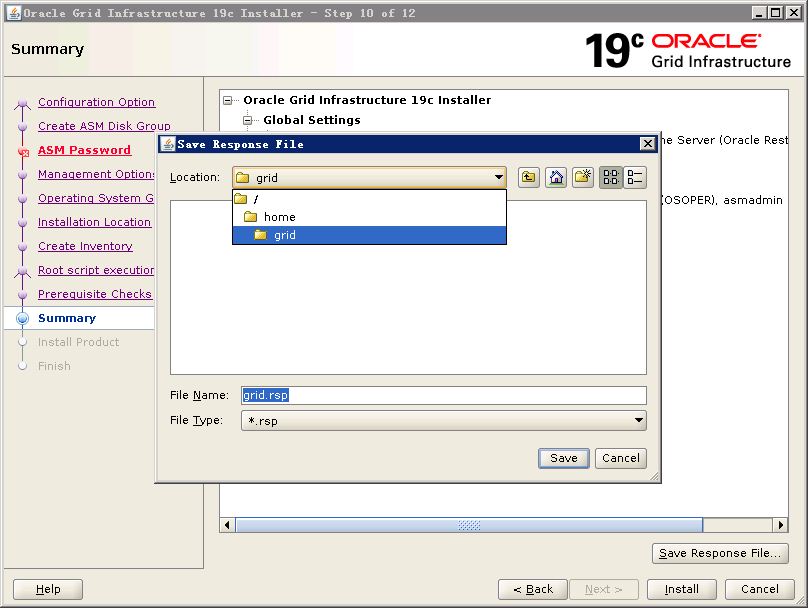Collapse the Global Settings tree node
This screenshot has height=608, width=808.
click(x=248, y=120)
